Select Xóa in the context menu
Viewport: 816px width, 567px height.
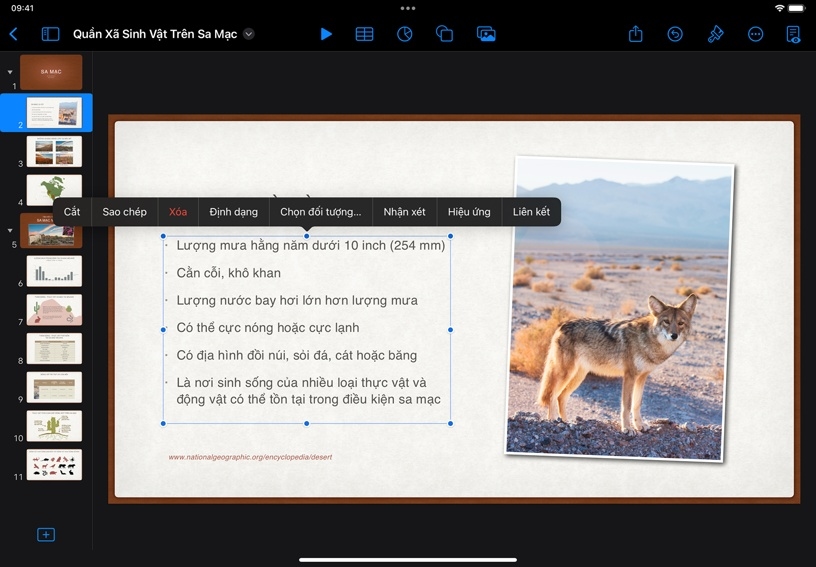click(178, 212)
